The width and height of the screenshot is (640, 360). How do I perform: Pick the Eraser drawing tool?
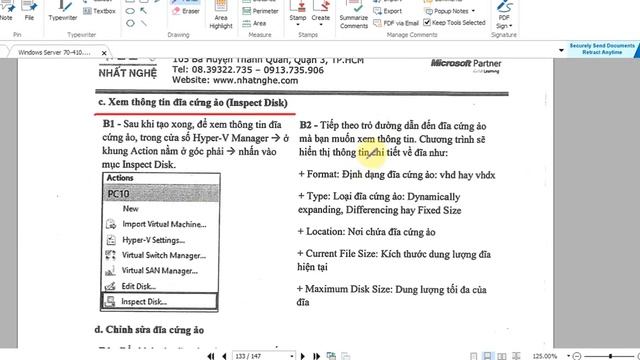pyautogui.click(x=186, y=11)
